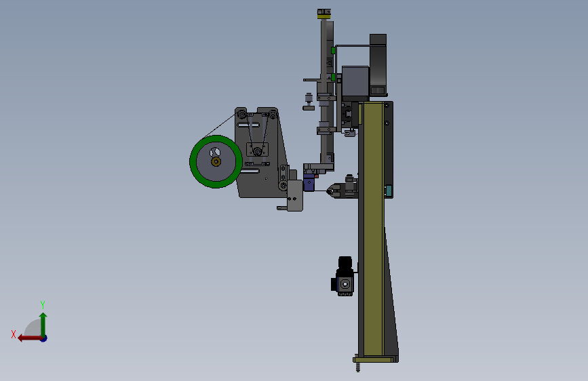This screenshot has height=381, width=588.
Task: Select the base plate of the stand
Action: pos(375,359)
